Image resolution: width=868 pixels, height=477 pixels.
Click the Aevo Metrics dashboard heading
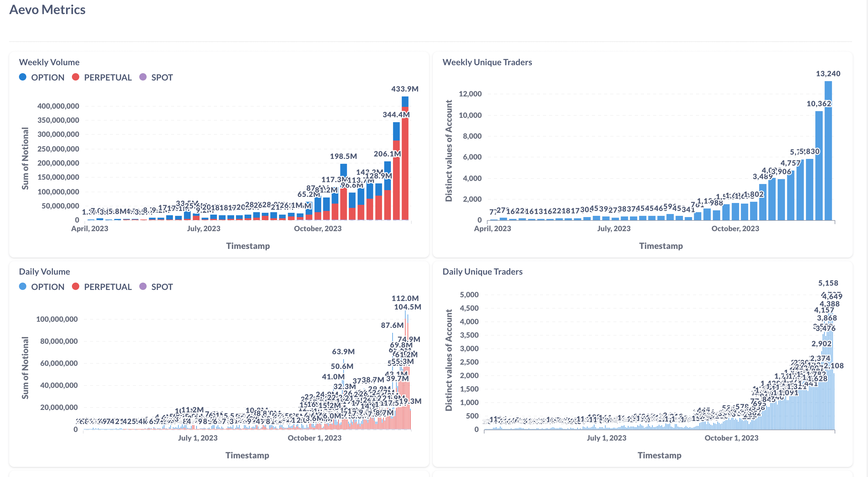click(x=47, y=10)
